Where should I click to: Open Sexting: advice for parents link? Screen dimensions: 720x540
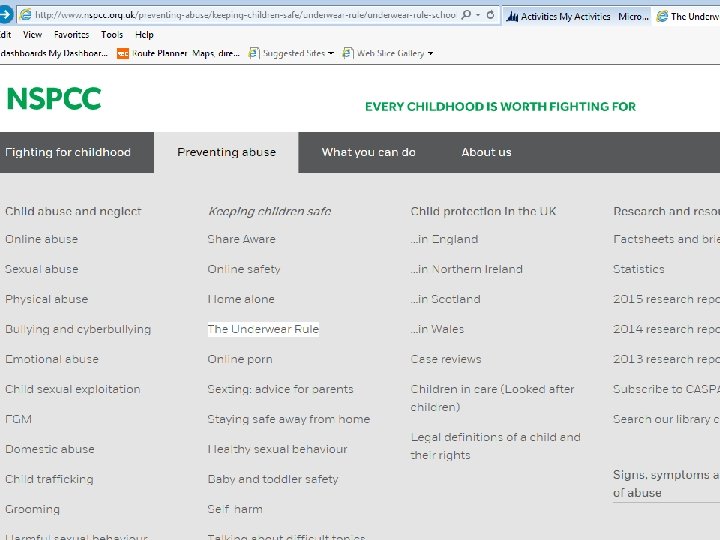click(x=281, y=389)
